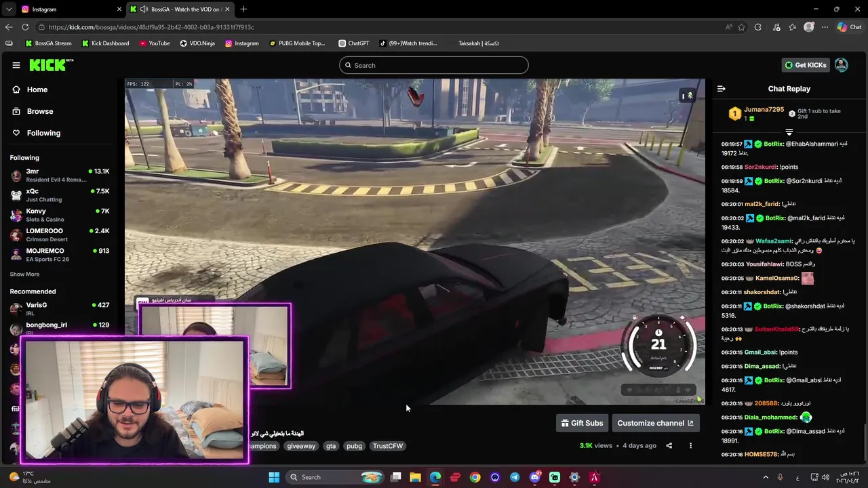Open Following in the sidebar

pyautogui.click(x=43, y=133)
